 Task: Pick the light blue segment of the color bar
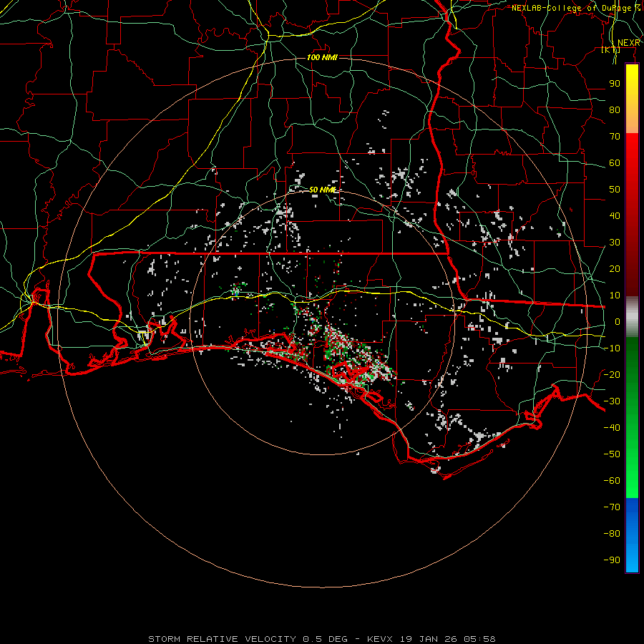pyautogui.click(x=632, y=559)
